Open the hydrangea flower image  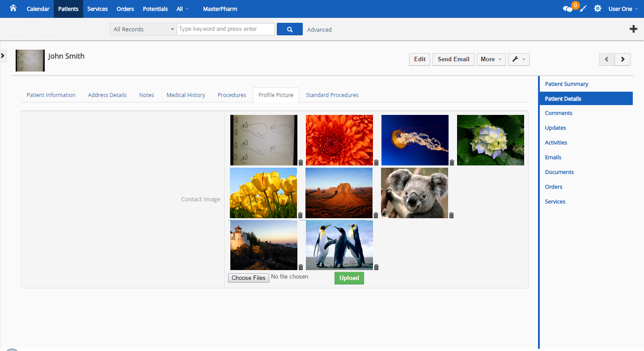(x=491, y=140)
